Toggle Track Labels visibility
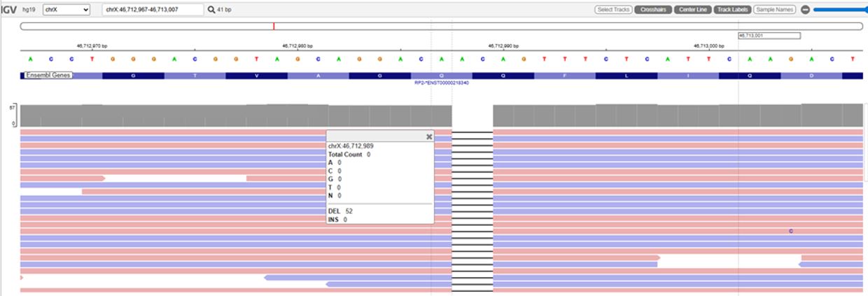The image size is (868, 296). click(x=732, y=10)
